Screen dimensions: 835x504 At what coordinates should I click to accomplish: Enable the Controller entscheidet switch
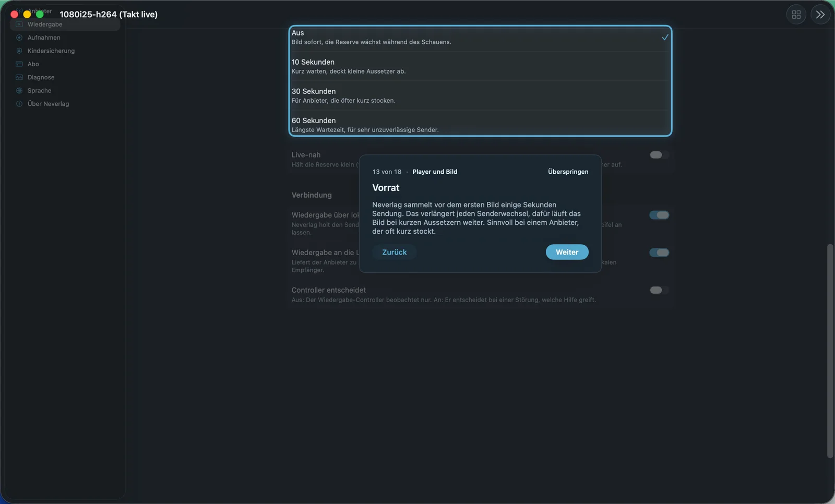(x=659, y=290)
